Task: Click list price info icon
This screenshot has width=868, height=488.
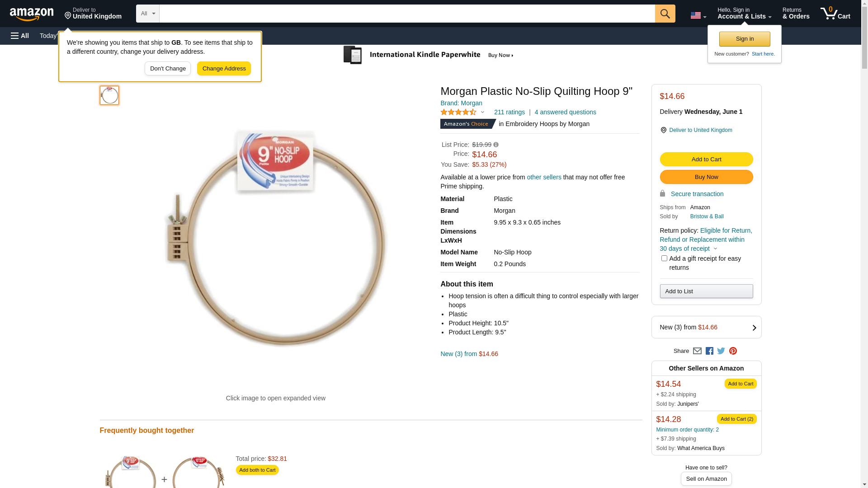Action: [496, 145]
